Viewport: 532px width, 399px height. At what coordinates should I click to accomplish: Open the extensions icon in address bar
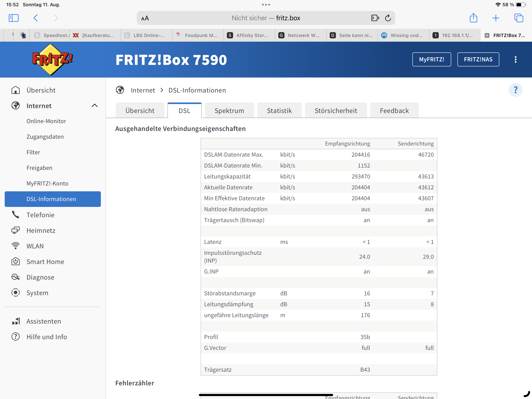point(375,18)
